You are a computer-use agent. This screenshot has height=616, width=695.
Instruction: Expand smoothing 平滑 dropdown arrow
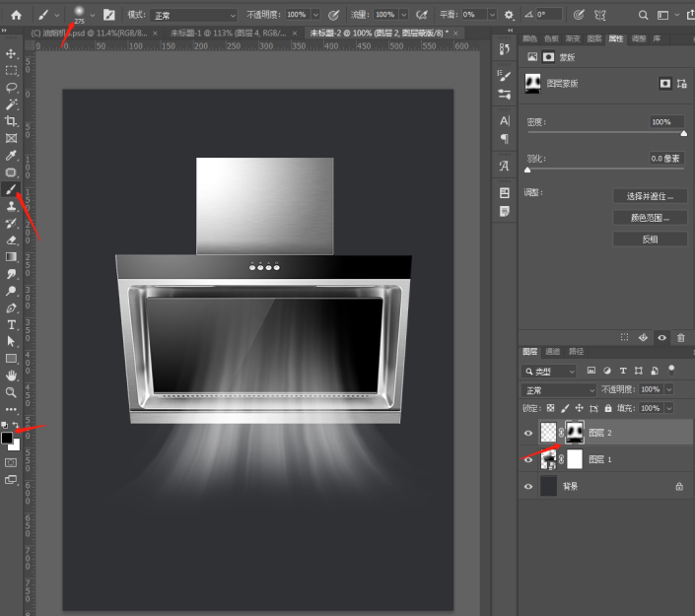(492, 15)
